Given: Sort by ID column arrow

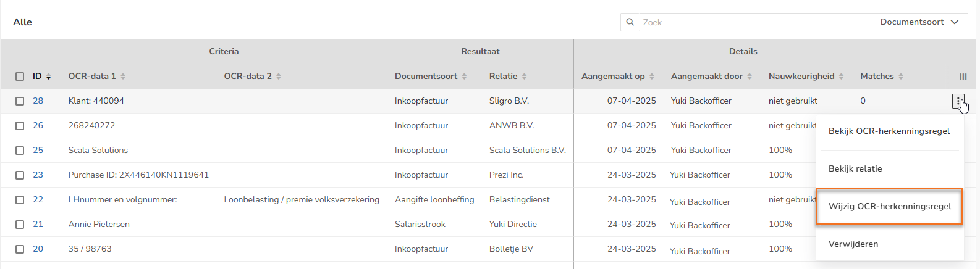Looking at the screenshot, I should pos(48,77).
